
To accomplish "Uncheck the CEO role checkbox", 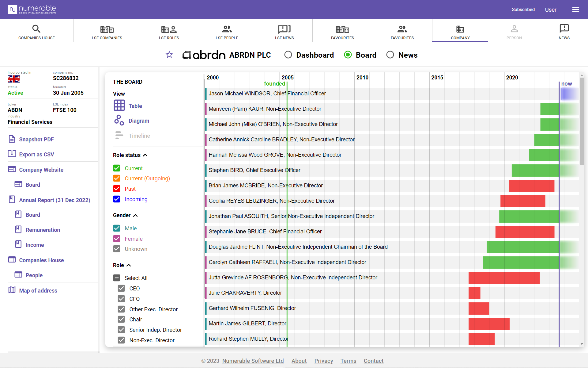I will 121,288.
